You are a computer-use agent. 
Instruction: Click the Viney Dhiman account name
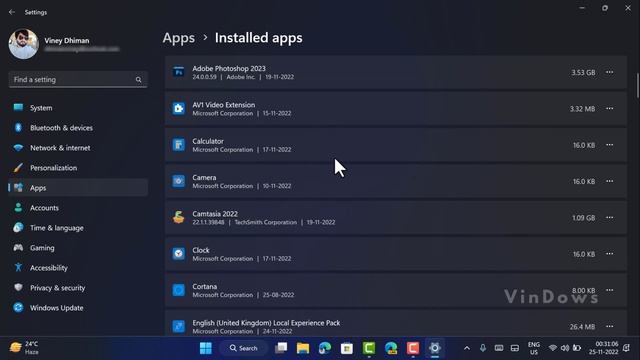click(67, 40)
